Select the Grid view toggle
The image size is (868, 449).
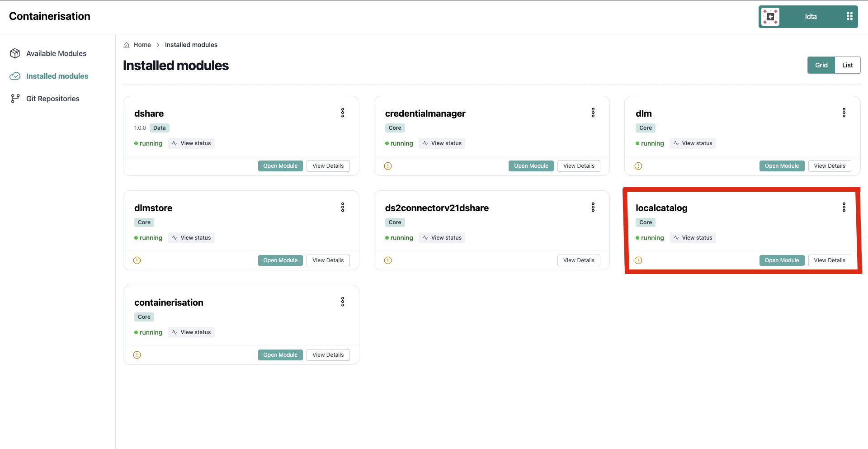821,65
